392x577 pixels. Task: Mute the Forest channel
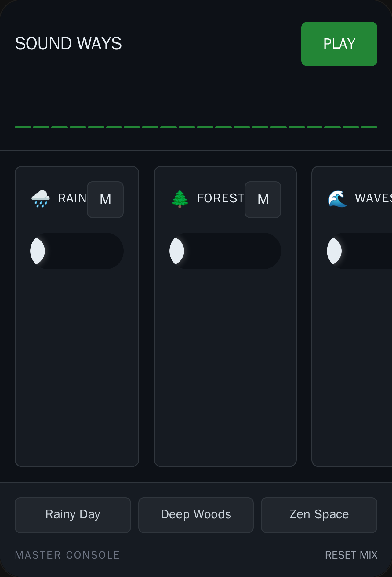coord(263,200)
